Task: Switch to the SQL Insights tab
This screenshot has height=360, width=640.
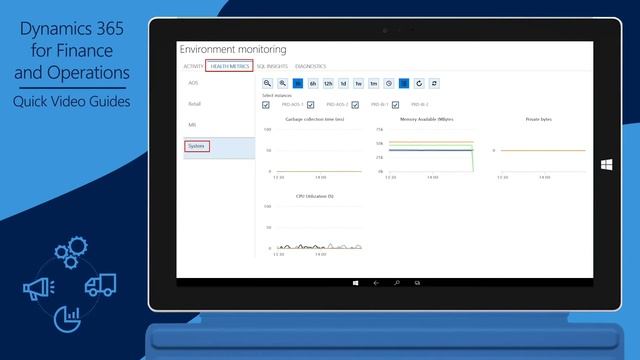Action: (272, 66)
